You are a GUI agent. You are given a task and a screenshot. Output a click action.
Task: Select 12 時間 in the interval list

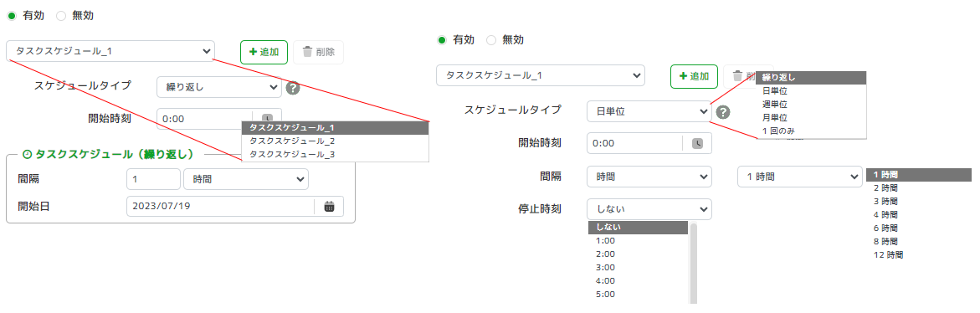tap(919, 255)
